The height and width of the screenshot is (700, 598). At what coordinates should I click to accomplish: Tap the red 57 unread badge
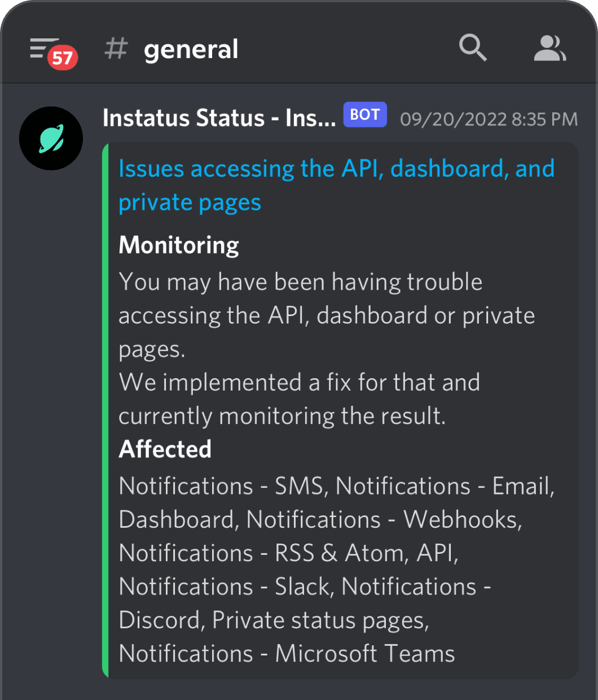point(63,58)
